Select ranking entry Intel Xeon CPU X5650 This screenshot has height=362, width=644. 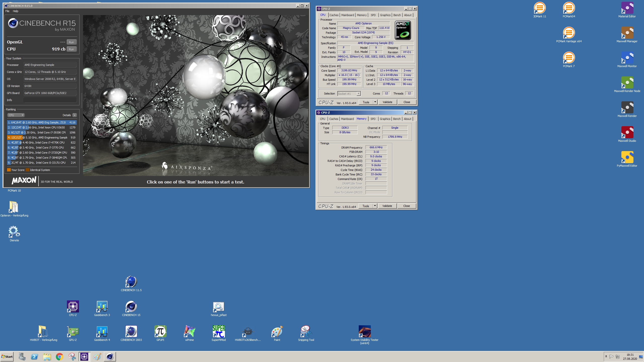[42, 127]
